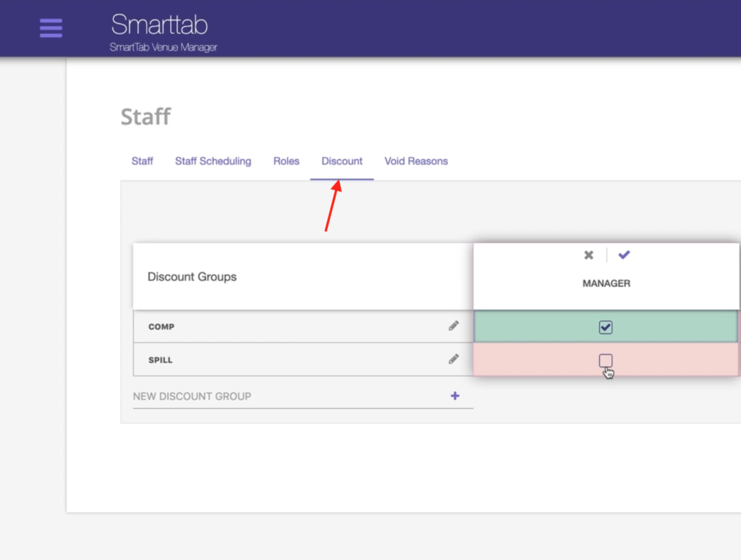Open the hamburger navigation menu
The height and width of the screenshot is (560, 741).
coord(51,27)
